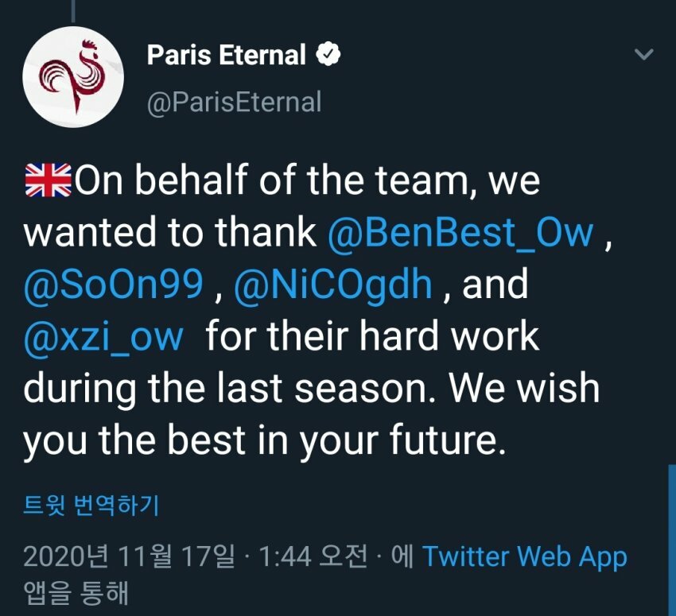Screen dimensions: 676x616
Task: Click the tweet text 'hard work'
Action: [449, 337]
